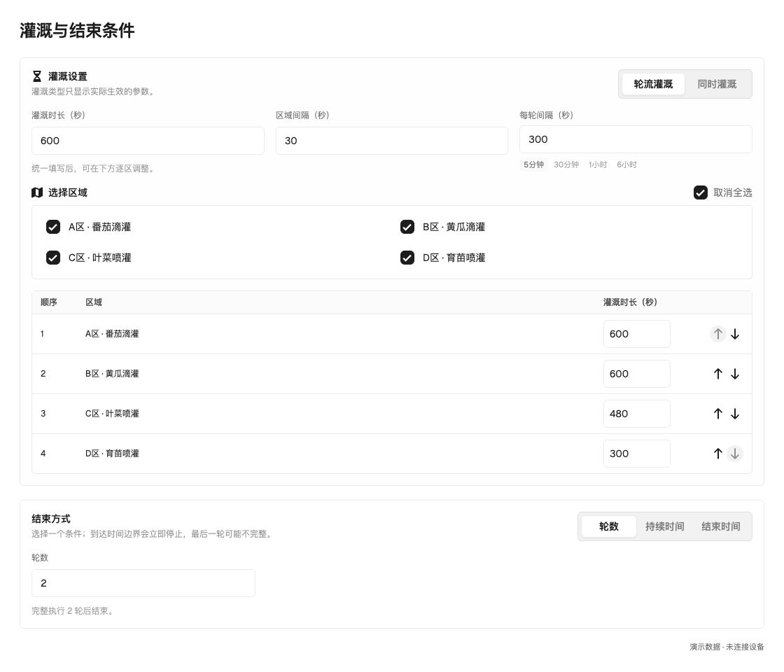Move C区·叶菜喷灌 row up
This screenshot has height=672, width=784.
click(718, 414)
